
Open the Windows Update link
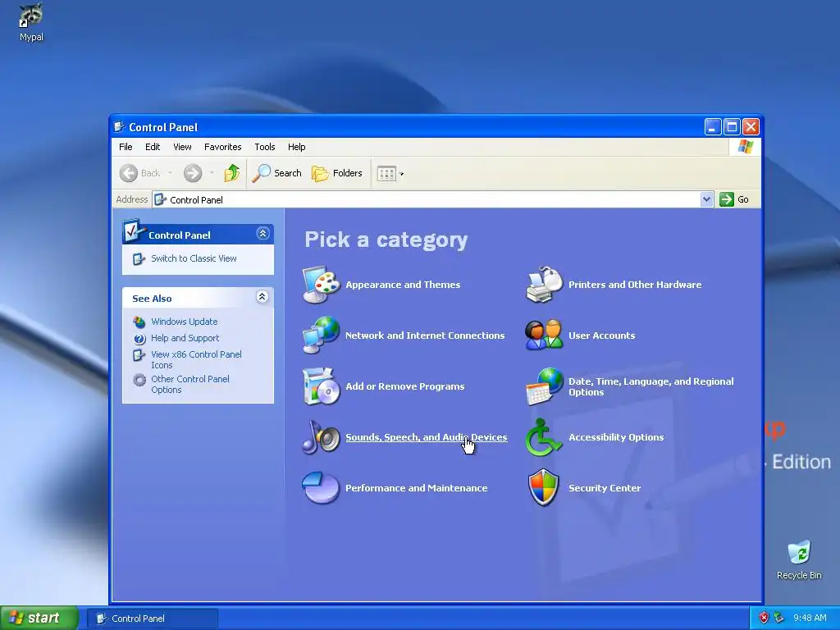click(x=185, y=322)
